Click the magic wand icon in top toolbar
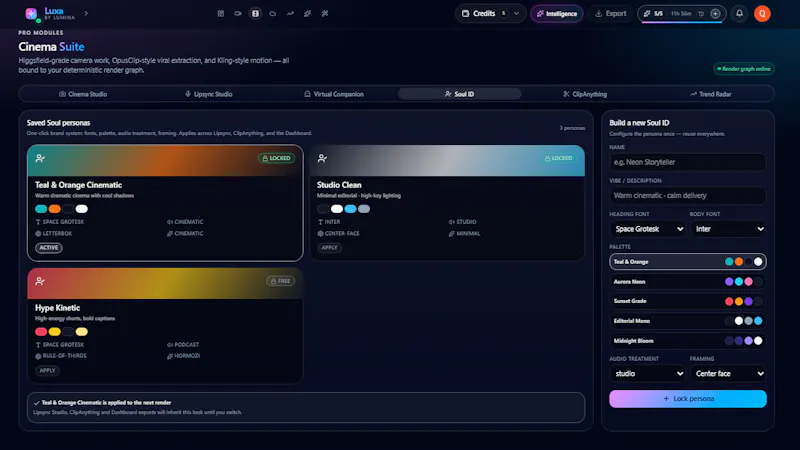Screen dimensions: 800x450 [x=324, y=14]
